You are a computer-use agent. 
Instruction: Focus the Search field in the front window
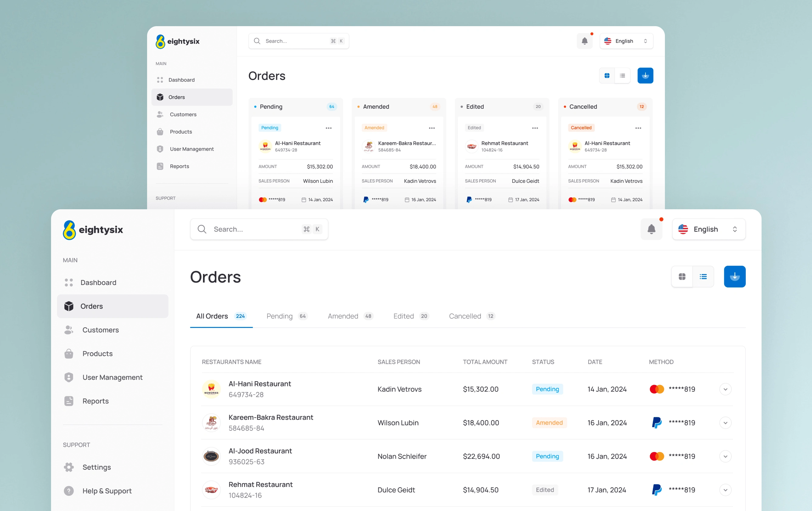259,229
